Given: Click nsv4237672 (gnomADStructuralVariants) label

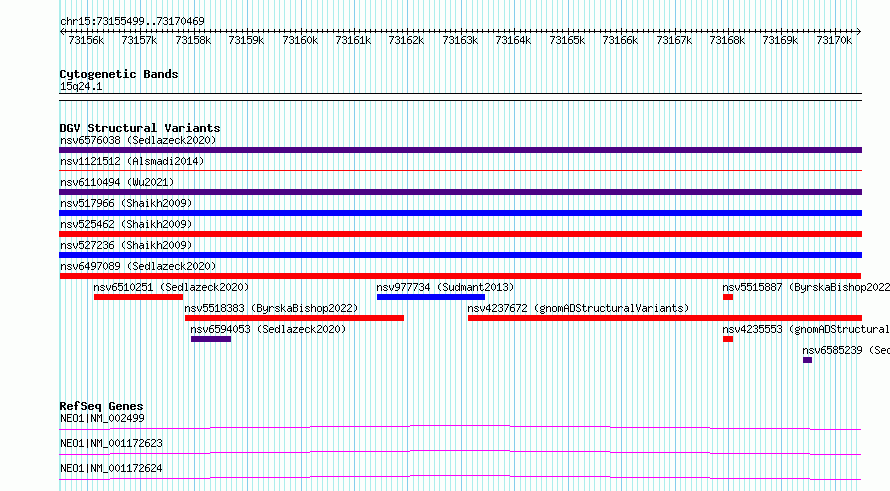Looking at the screenshot, I should (578, 308).
